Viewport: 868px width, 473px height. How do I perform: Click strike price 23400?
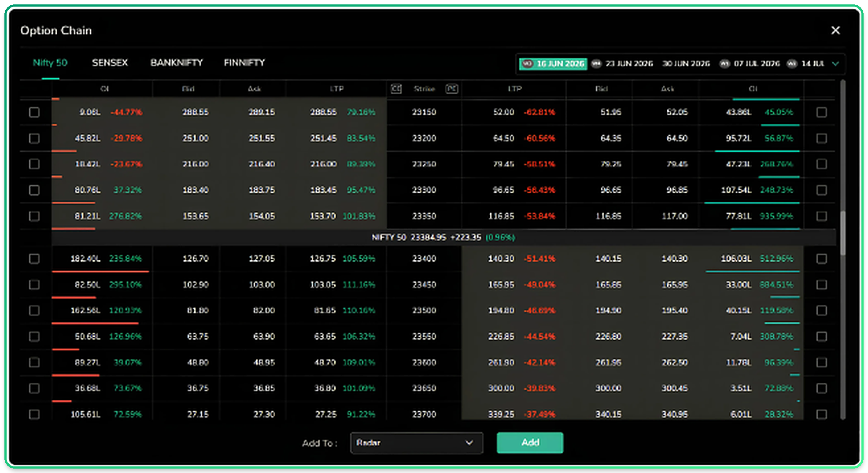[424, 259]
